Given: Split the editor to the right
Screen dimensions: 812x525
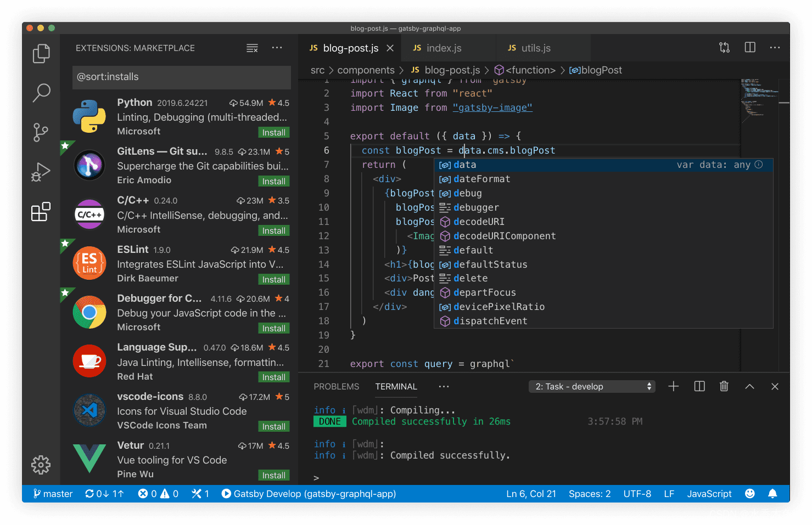Looking at the screenshot, I should tap(750, 48).
